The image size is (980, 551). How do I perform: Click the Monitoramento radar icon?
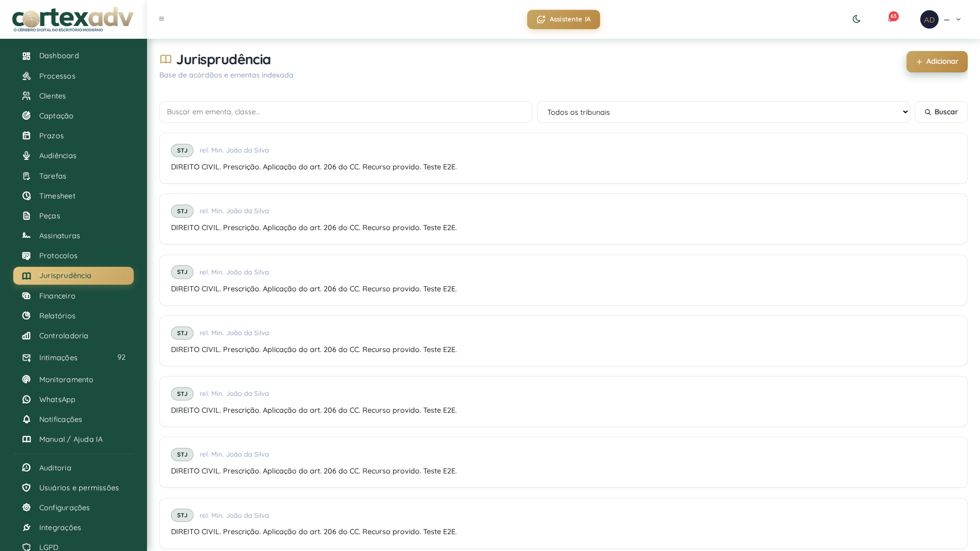coord(27,380)
